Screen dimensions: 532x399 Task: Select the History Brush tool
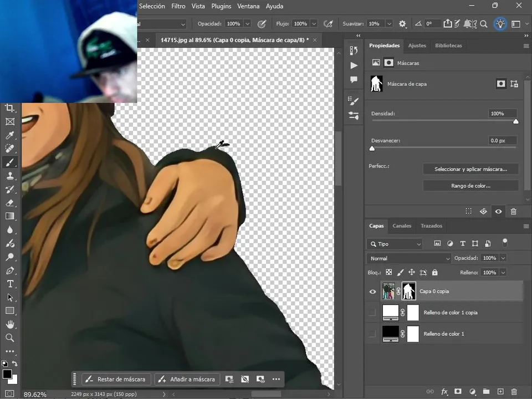[10, 190]
